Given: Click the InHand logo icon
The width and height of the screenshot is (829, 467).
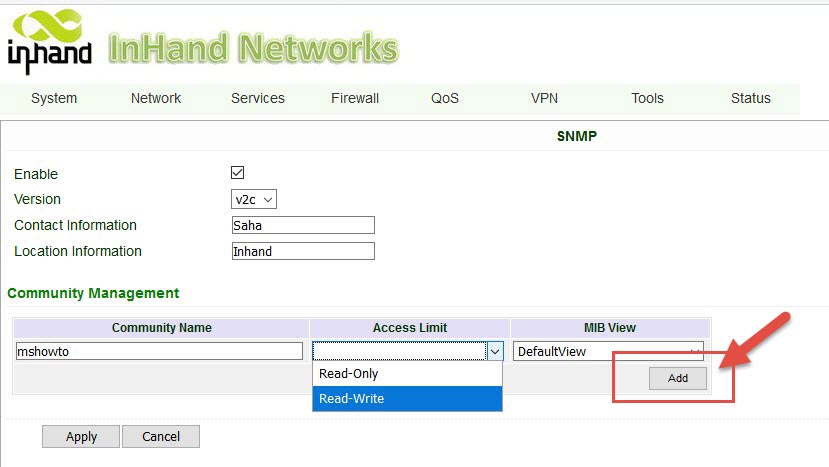Looking at the screenshot, I should coord(50,41).
